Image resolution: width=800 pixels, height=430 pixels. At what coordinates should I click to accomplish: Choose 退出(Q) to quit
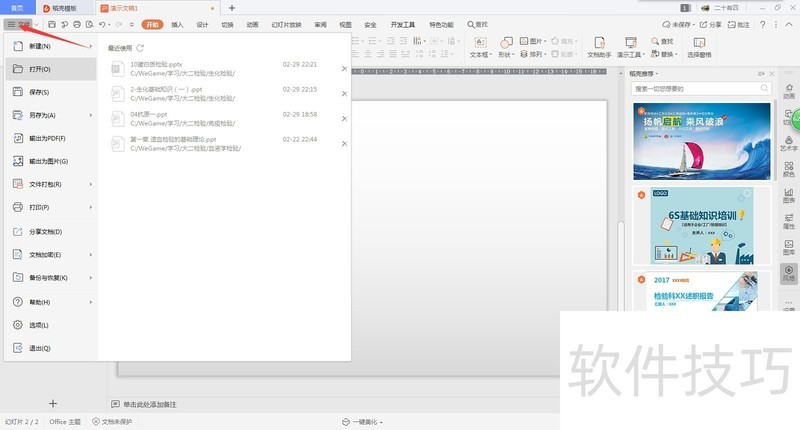point(51,348)
